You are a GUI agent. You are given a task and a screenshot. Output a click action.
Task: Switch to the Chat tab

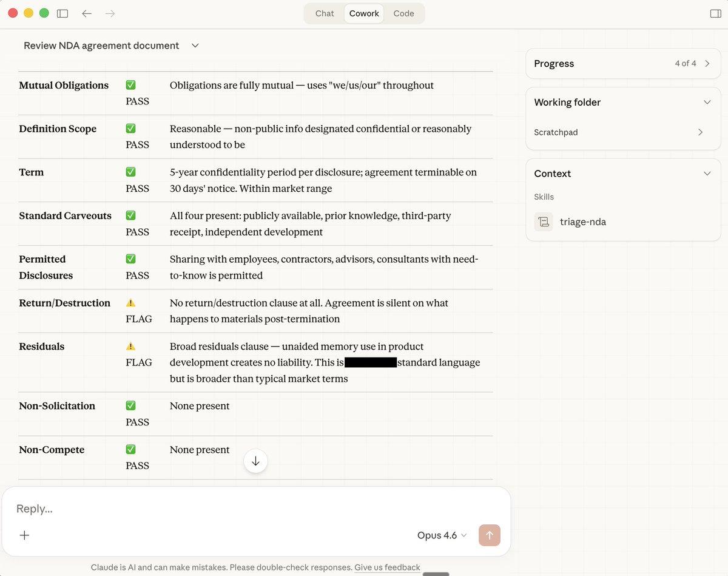pos(324,13)
